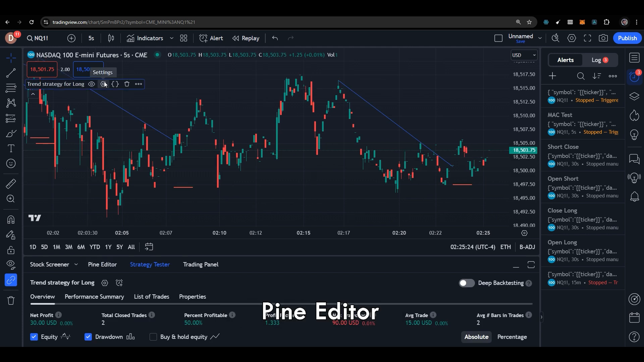The image size is (644, 362).
Task: Click the NQ1! symbol search field
Action: click(x=38, y=38)
